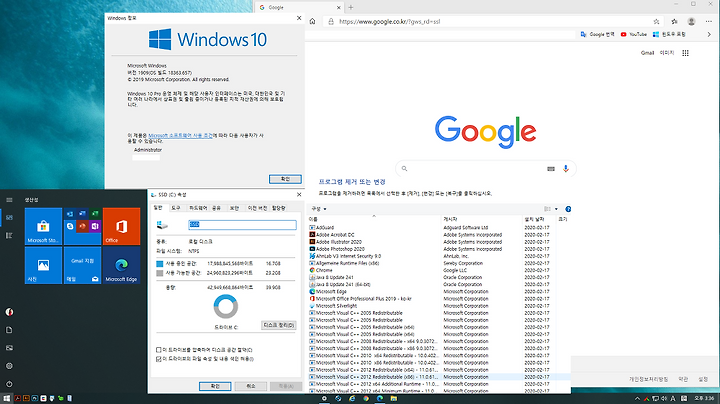This screenshot has width=720, height=404.
Task: Select Adobe Illustrator 2020 in programs list
Action: 339,242
